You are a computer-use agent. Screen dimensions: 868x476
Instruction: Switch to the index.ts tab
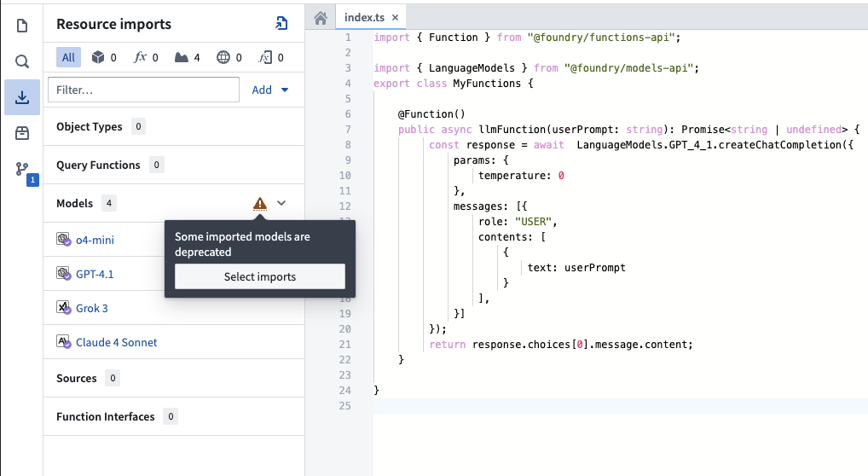point(364,17)
